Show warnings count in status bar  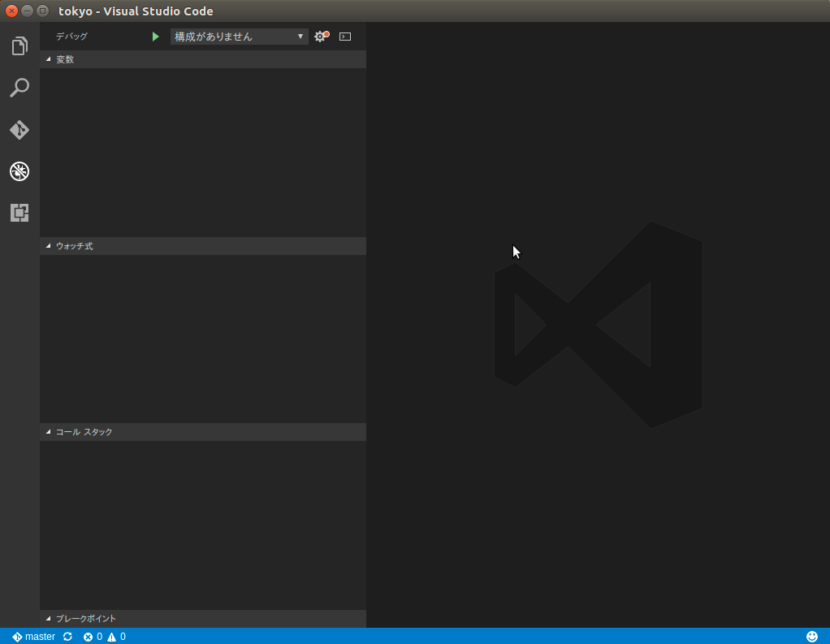pyautogui.click(x=117, y=637)
